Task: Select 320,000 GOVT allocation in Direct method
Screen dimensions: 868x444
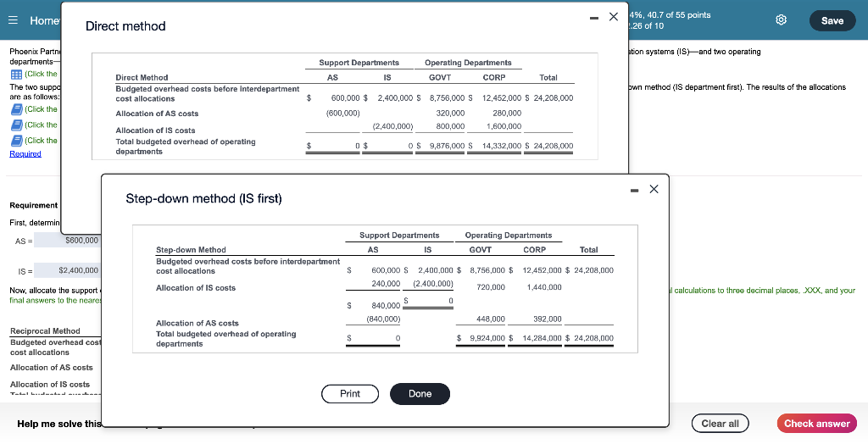Action: 451,113
